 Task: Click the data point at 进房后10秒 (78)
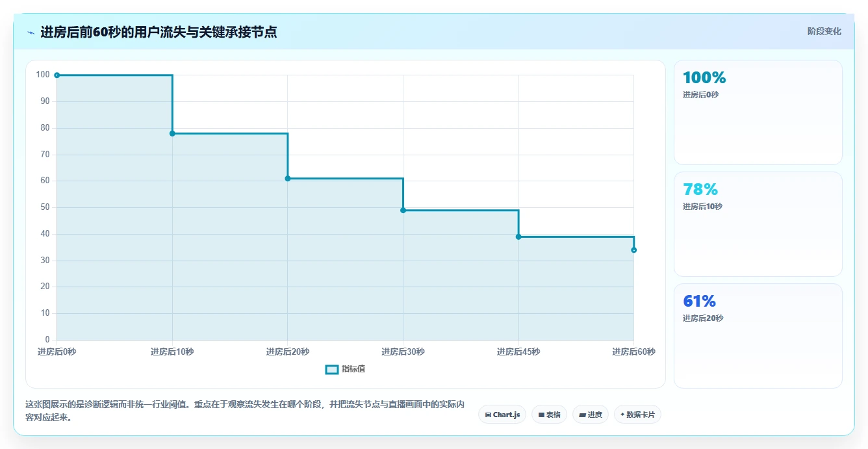pyautogui.click(x=172, y=133)
